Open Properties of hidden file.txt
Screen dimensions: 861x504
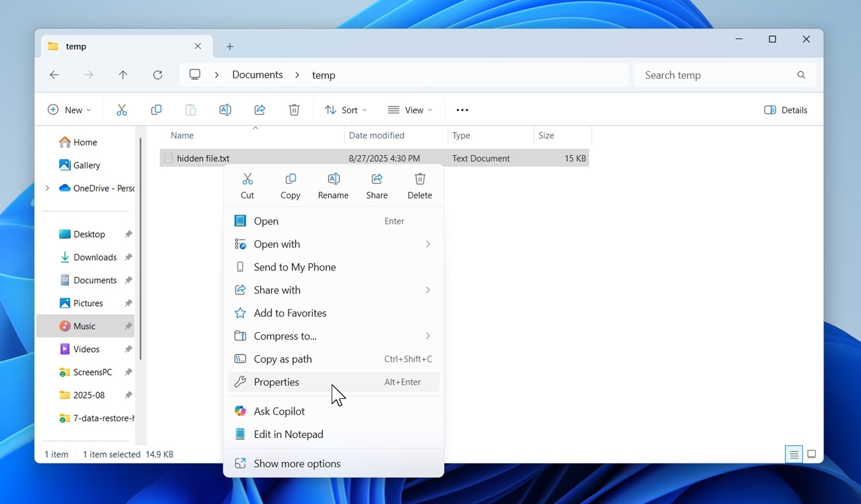[333, 382]
